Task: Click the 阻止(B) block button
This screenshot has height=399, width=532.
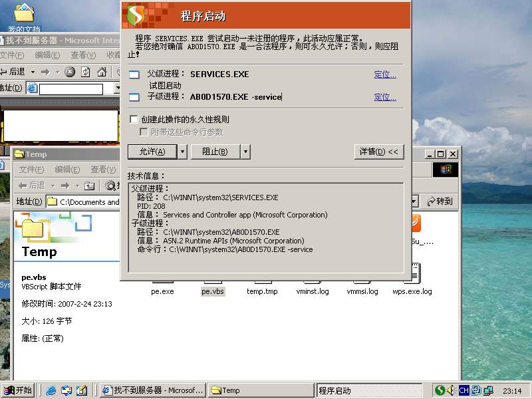Action: [x=215, y=152]
